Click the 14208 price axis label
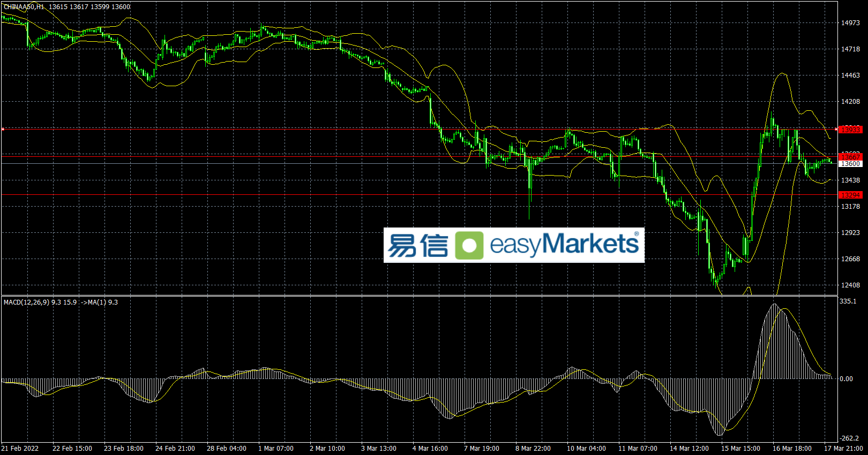868x455 pixels. tap(850, 102)
